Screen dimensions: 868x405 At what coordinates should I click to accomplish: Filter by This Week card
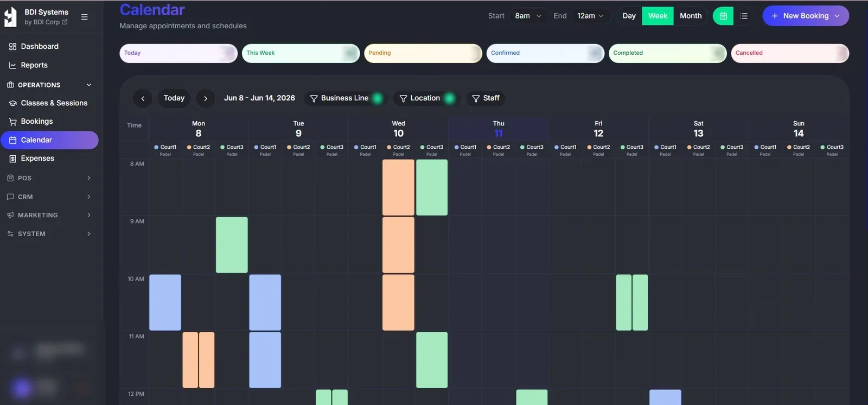301,53
